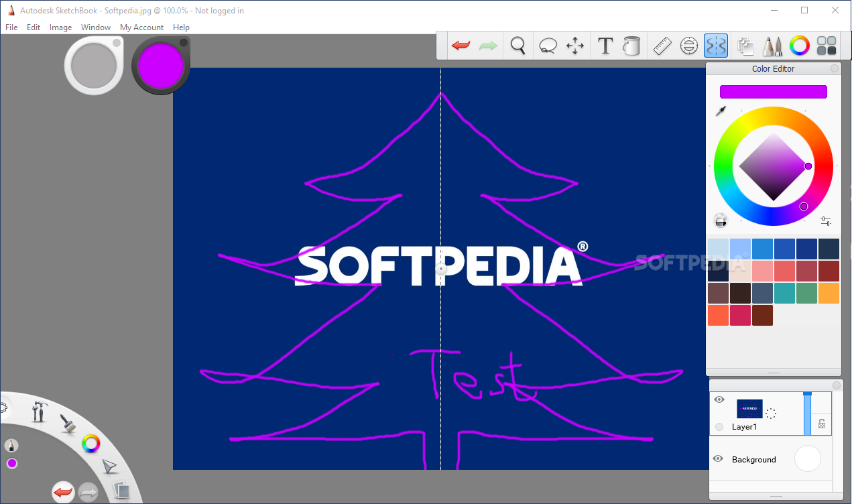Click the magenta current color bar
Image resolution: width=852 pixels, height=504 pixels.
(773, 92)
